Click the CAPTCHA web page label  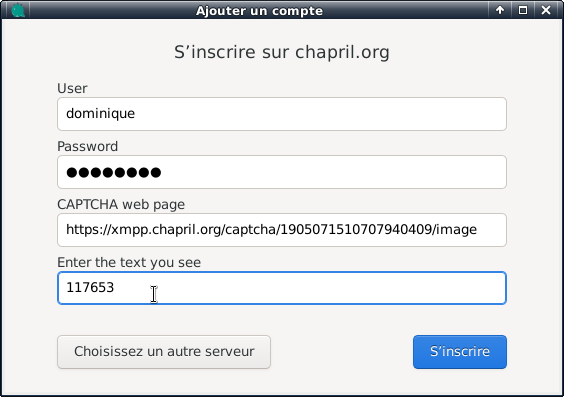point(121,204)
